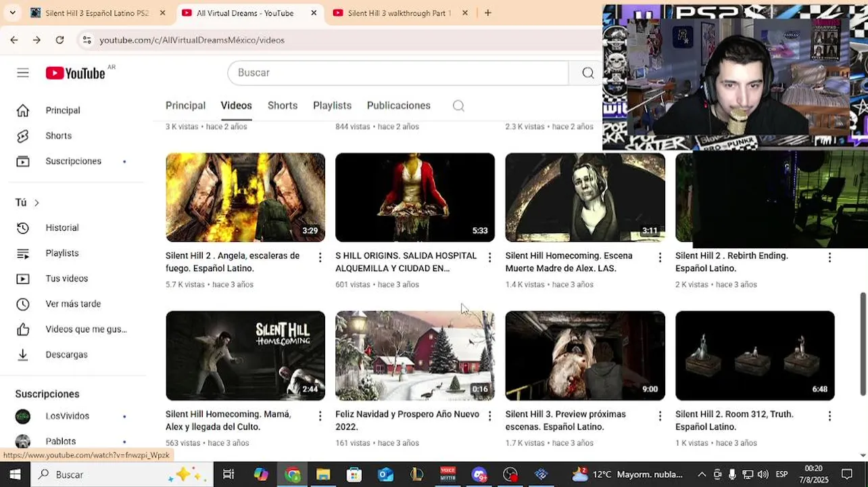Switch to Shorts channel tab
The width and height of the screenshot is (868, 487).
point(283,106)
